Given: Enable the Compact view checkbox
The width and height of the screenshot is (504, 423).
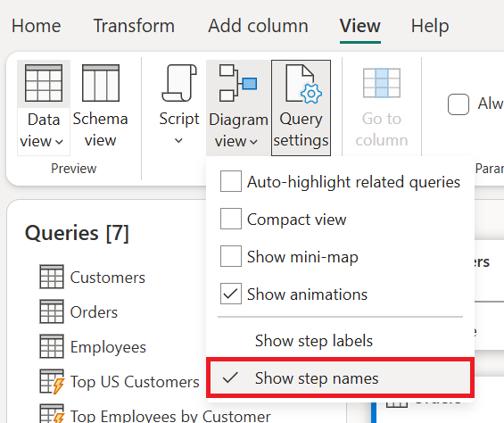Looking at the screenshot, I should tap(231, 219).
